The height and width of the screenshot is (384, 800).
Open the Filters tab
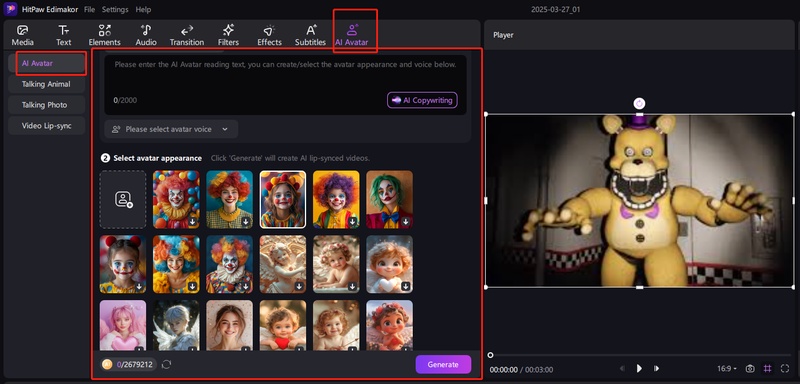pyautogui.click(x=228, y=36)
